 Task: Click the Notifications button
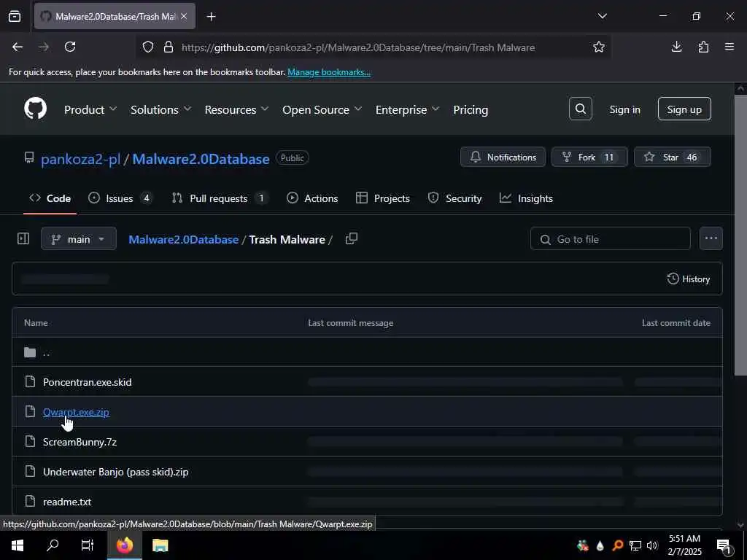[503, 157]
